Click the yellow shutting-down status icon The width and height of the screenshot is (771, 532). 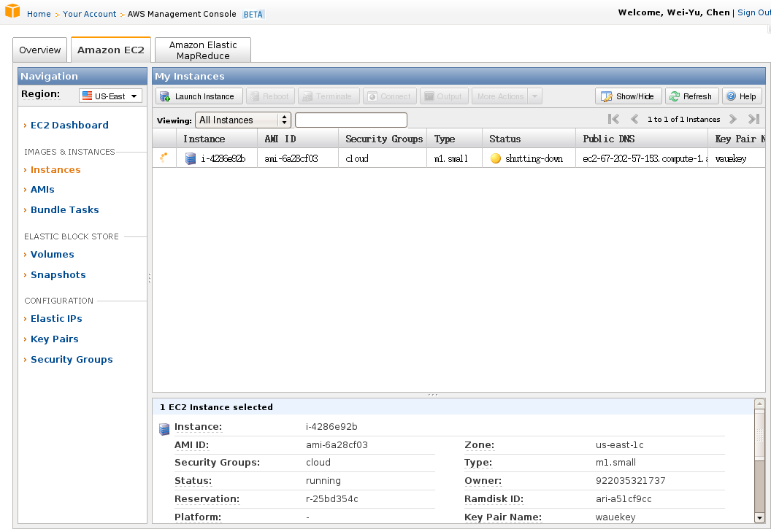click(496, 158)
